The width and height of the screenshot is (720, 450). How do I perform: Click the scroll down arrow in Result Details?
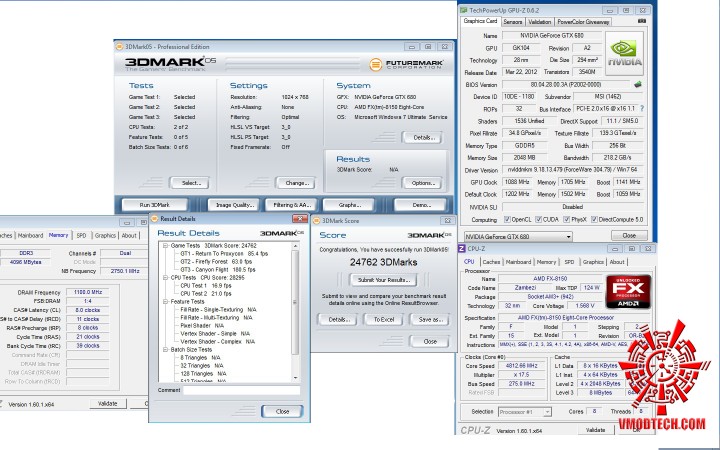click(295, 377)
